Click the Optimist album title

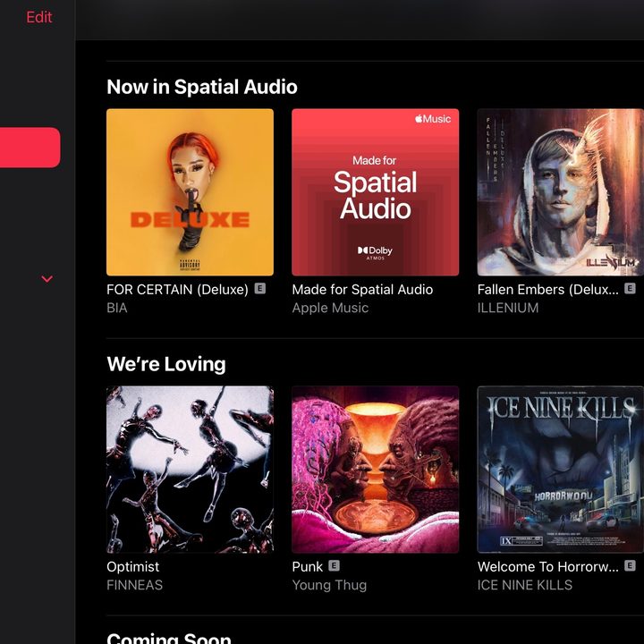pos(132,567)
